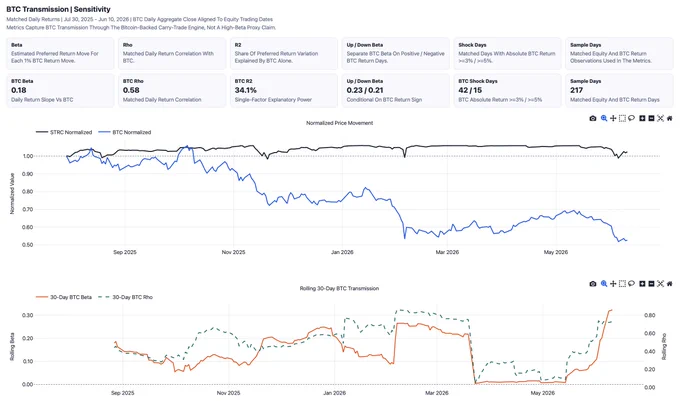The height and width of the screenshot is (411, 680).
Task: Click the Beta definition card
Action: 60,53
